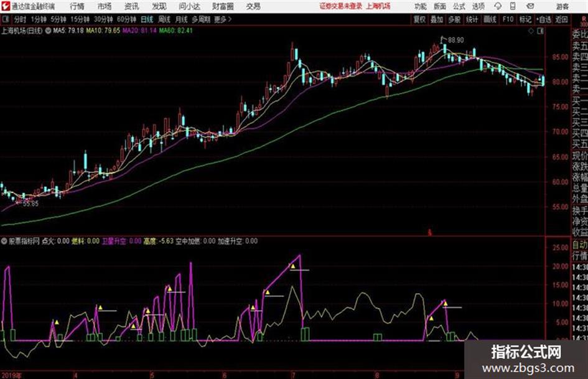The height and width of the screenshot is (379, 588).
Task: Open the 公式 menu
Action: coord(459,6)
